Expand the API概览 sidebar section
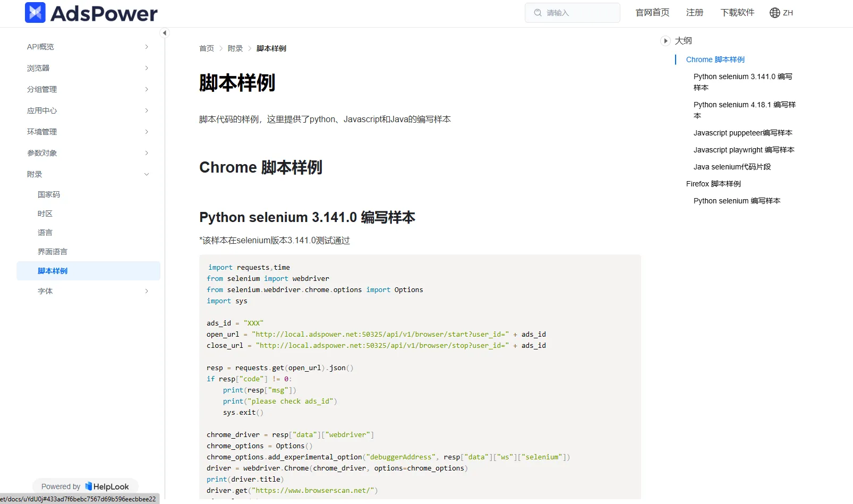Screen dimensions: 853x504 tap(147, 47)
